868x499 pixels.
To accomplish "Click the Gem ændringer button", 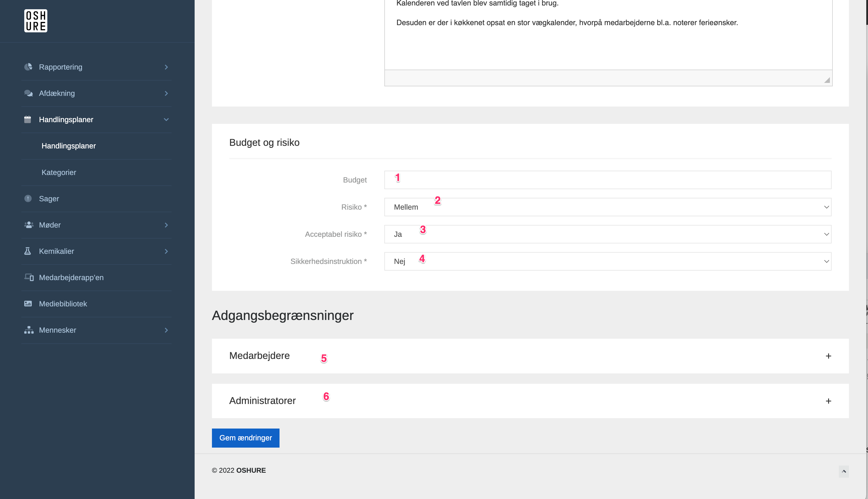I will [245, 438].
